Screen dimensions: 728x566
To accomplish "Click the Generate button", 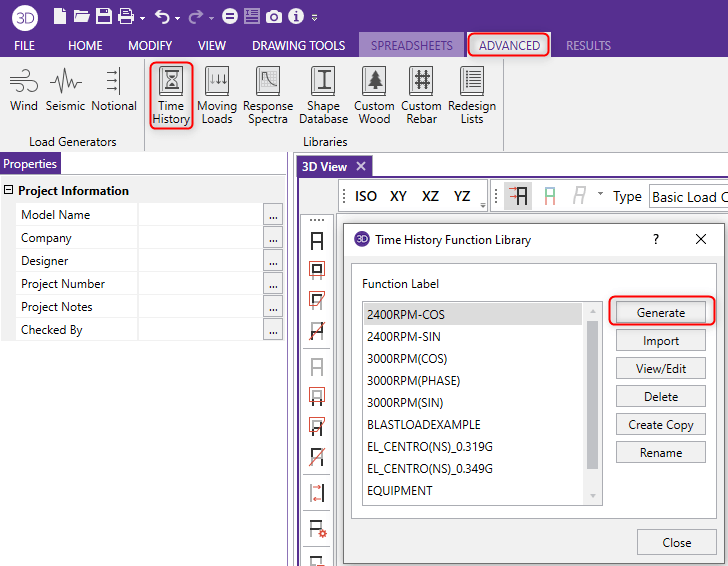I will [661, 313].
